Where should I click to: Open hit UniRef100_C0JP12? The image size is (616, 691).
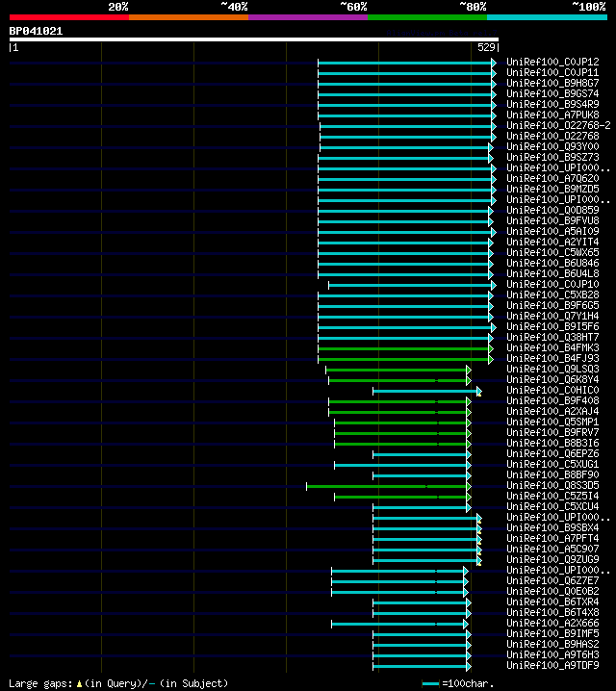coord(552,63)
